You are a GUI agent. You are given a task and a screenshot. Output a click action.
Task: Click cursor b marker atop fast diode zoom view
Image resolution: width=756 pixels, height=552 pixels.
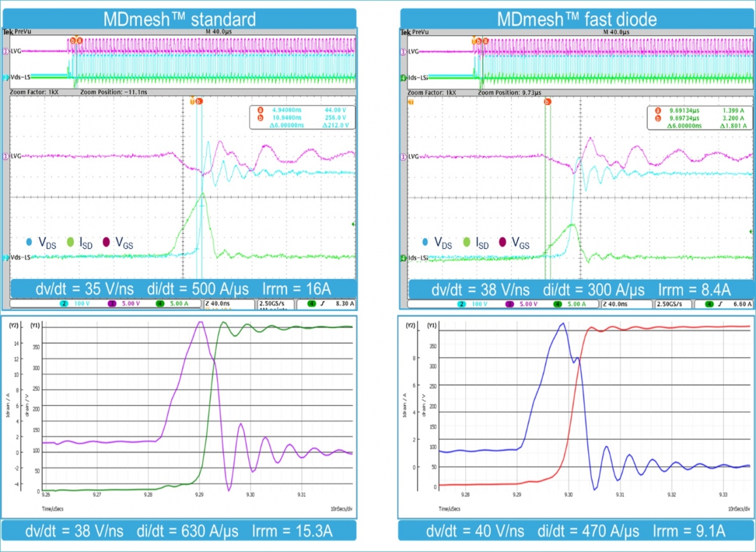(547, 102)
